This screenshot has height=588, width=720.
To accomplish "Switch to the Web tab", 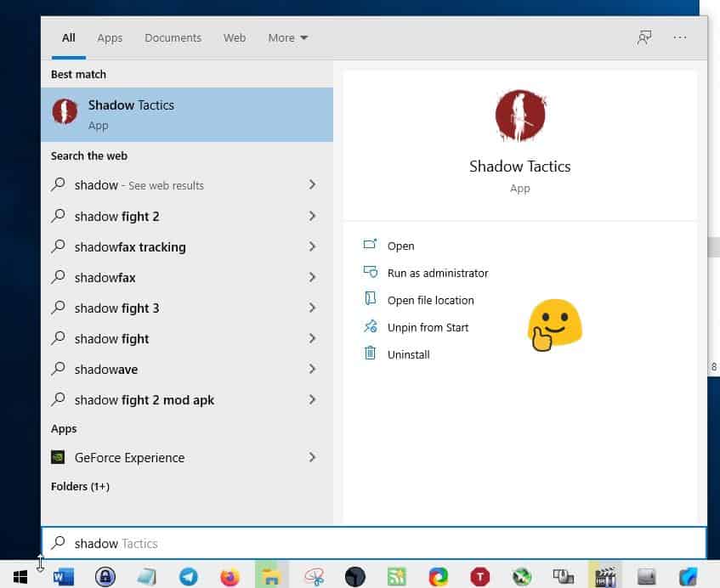I will pyautogui.click(x=235, y=37).
